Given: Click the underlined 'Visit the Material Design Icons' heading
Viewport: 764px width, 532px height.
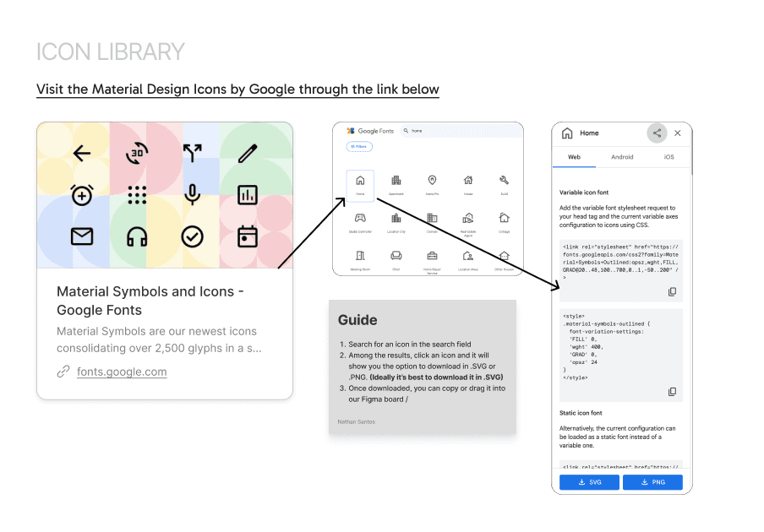Looking at the screenshot, I should click(237, 90).
